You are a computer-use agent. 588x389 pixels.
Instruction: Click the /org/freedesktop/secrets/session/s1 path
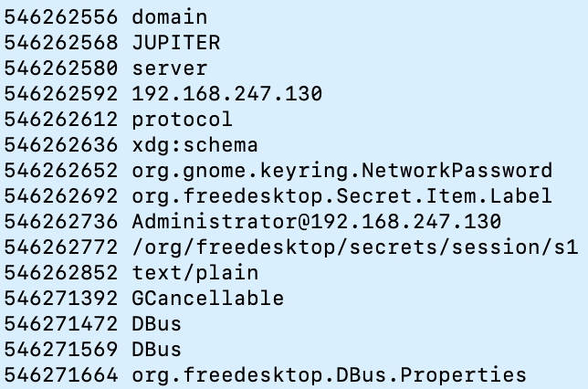coord(354,247)
